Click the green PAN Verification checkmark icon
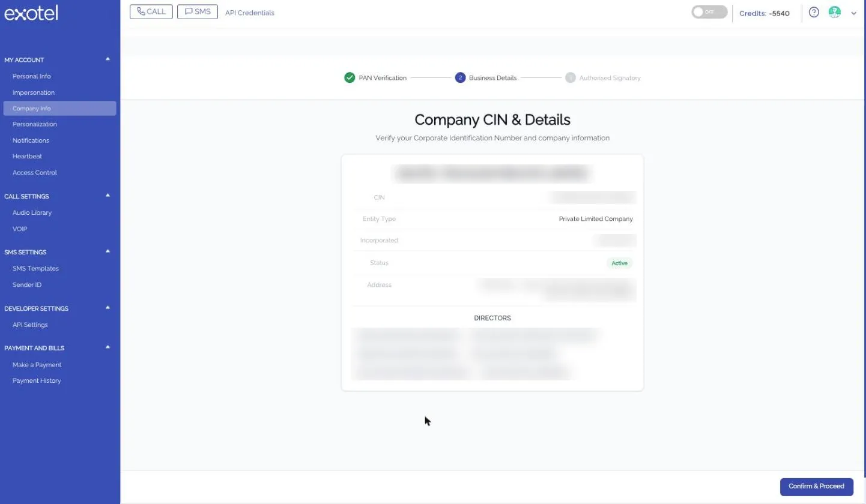The image size is (866, 504). [x=350, y=77]
